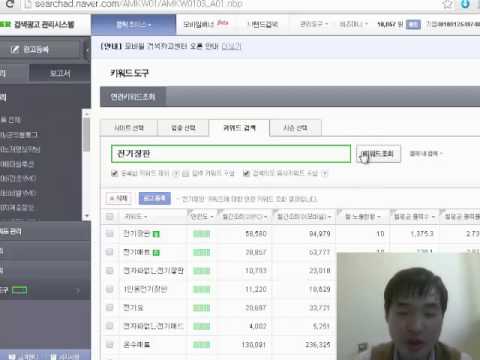Click the 키워드조회 search button
The width and height of the screenshot is (480, 360).
pyautogui.click(x=378, y=154)
